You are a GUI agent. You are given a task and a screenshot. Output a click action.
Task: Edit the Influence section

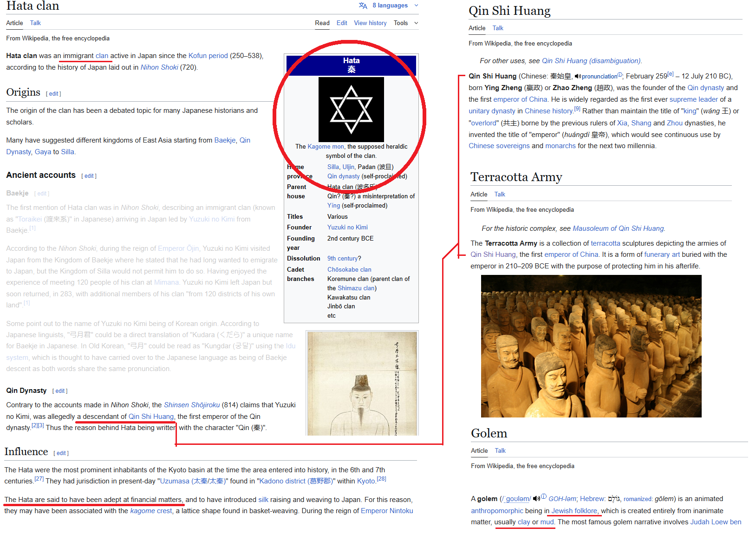pos(61,453)
